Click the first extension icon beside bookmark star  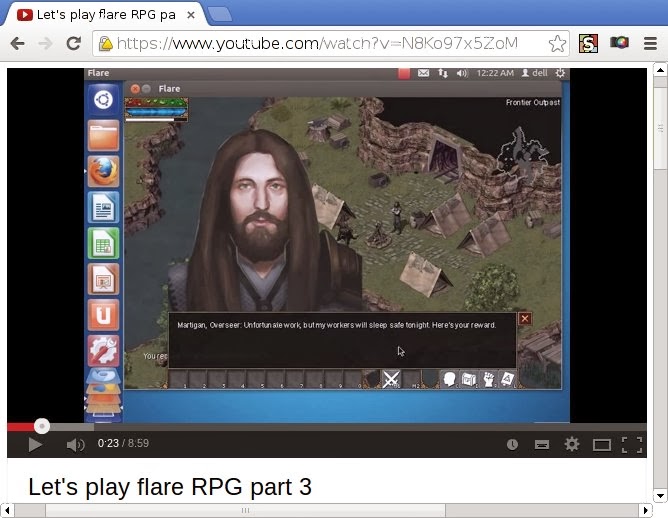(589, 43)
